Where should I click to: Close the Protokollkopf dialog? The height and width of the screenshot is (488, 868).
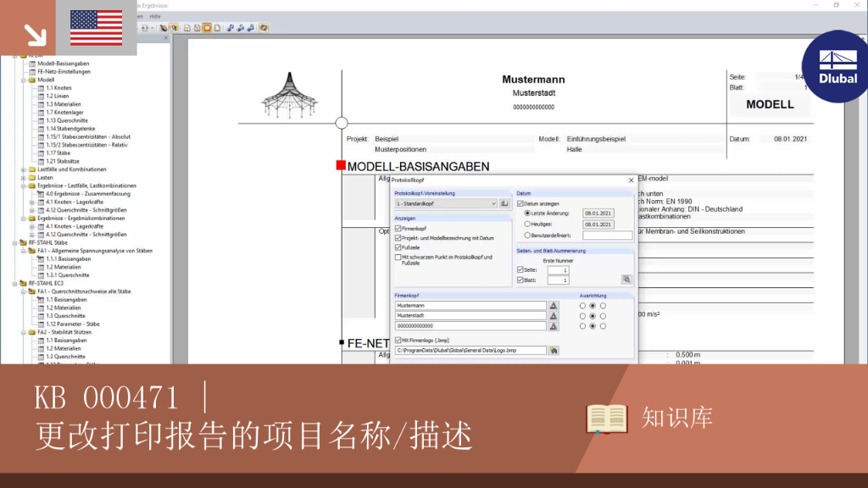pyautogui.click(x=631, y=180)
